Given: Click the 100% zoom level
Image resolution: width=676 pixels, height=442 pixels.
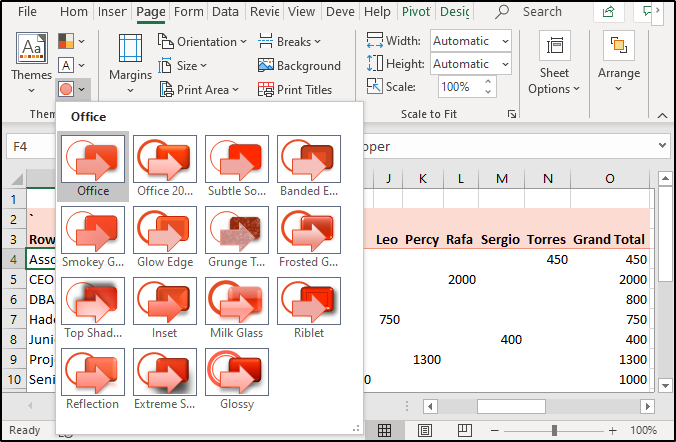Looking at the screenshot, I should point(643,430).
